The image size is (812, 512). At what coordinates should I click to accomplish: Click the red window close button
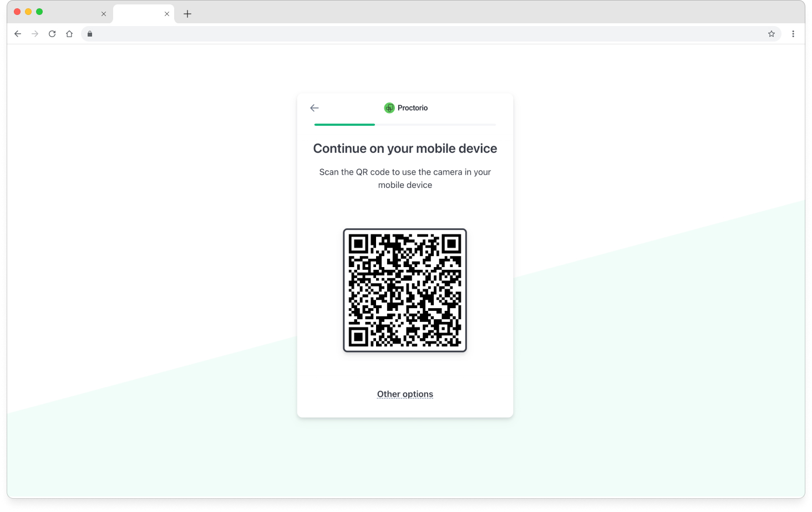point(17,12)
